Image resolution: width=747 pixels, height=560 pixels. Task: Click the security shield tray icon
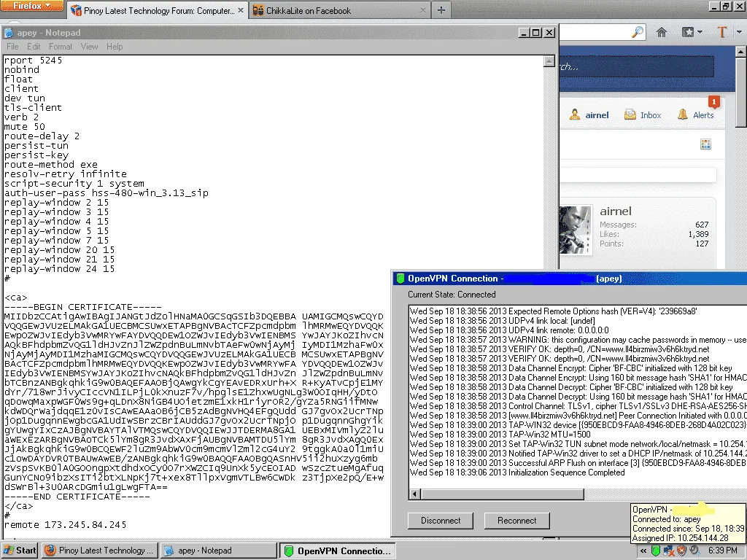point(682,551)
